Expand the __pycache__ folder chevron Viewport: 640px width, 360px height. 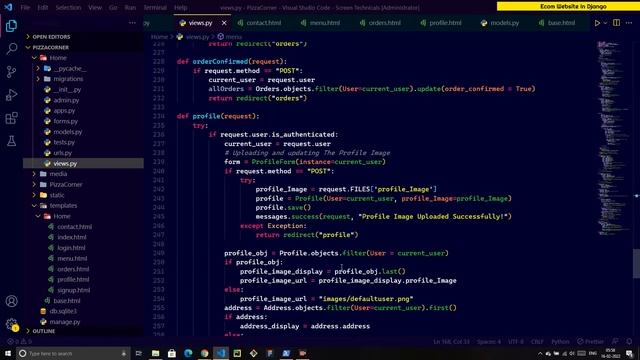pos(38,69)
